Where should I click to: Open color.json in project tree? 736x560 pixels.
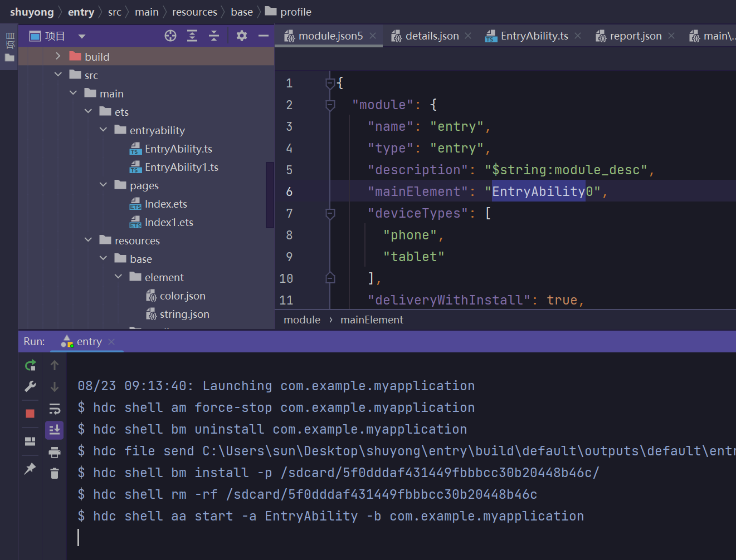click(x=182, y=296)
